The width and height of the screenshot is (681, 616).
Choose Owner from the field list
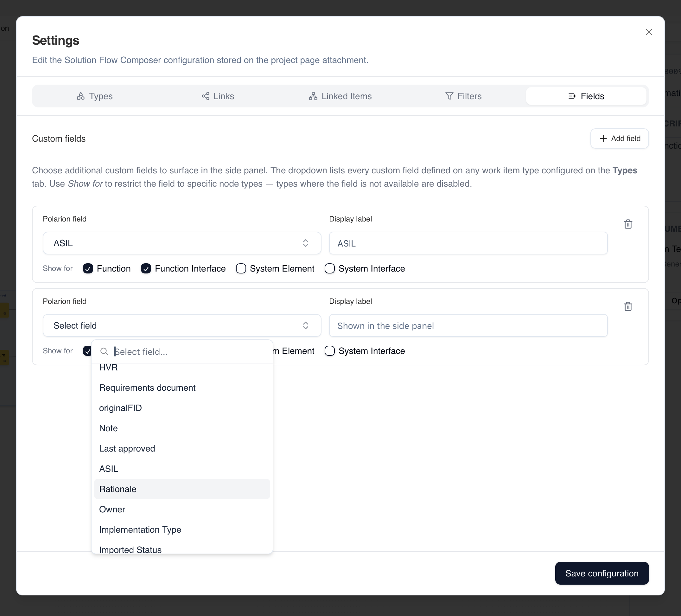pyautogui.click(x=182, y=509)
